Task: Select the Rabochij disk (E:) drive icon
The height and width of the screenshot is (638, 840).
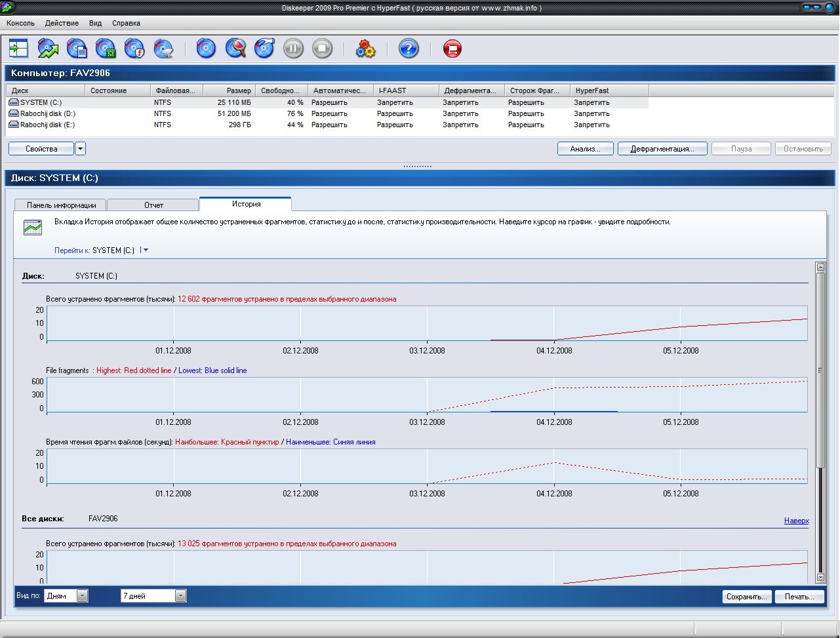Action: 14,125
